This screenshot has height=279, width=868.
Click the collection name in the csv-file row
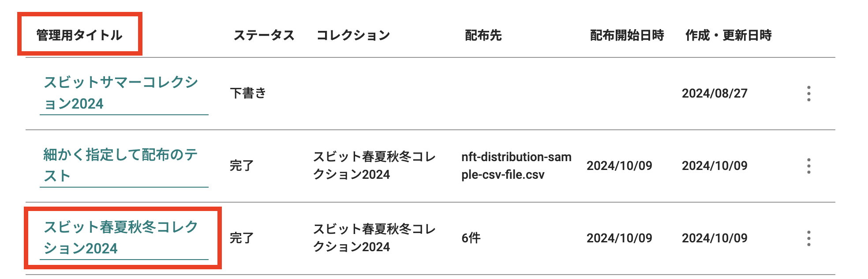click(374, 166)
